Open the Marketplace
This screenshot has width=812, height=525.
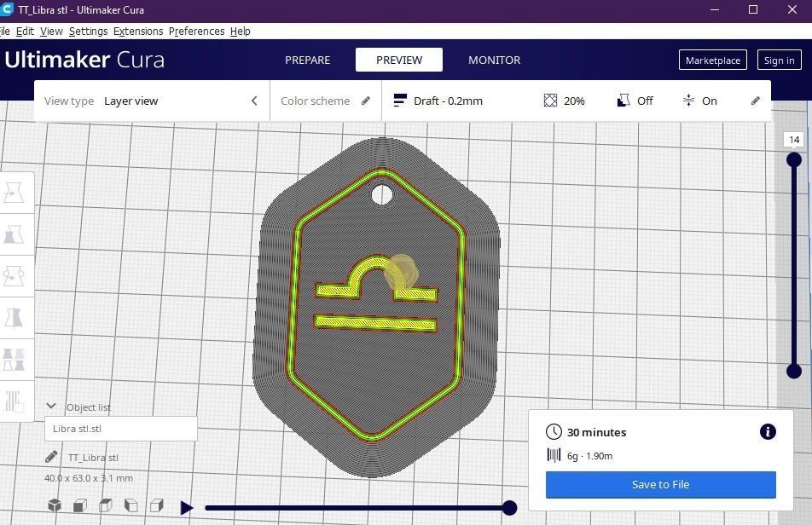712,60
